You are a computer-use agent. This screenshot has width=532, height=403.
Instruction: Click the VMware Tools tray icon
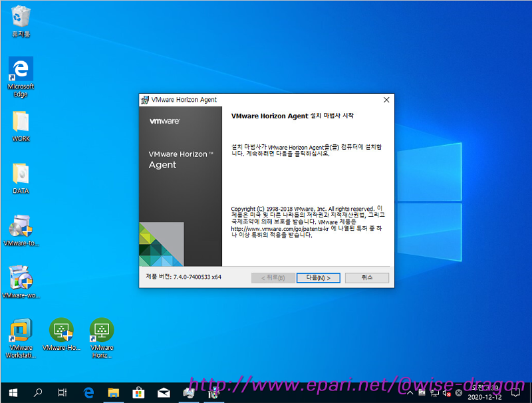422,393
